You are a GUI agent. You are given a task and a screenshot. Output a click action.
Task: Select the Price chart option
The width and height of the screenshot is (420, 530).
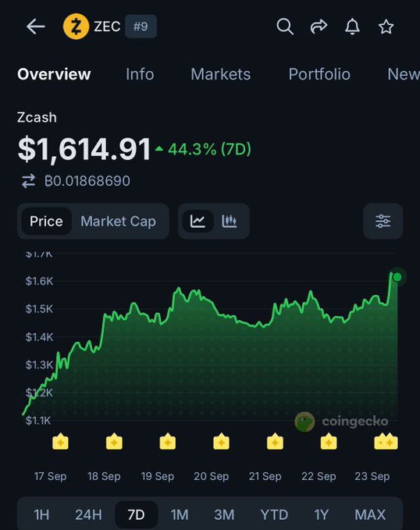[x=46, y=222]
